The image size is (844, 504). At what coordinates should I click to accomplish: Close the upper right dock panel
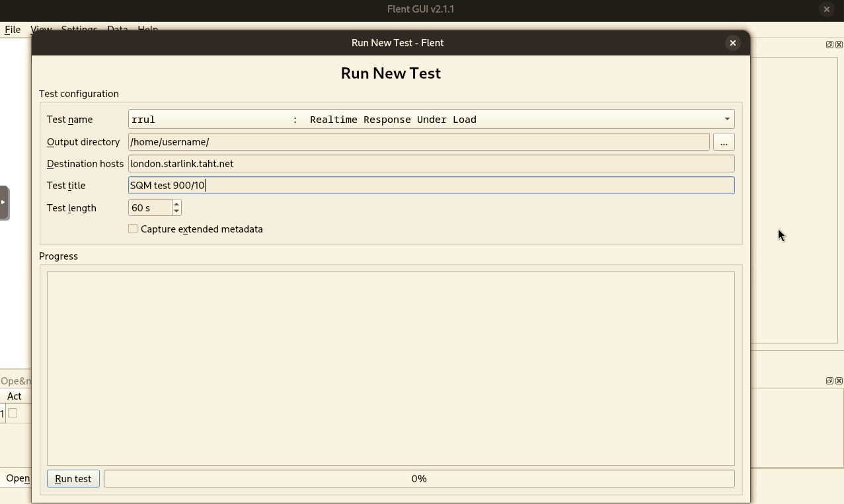[839, 44]
